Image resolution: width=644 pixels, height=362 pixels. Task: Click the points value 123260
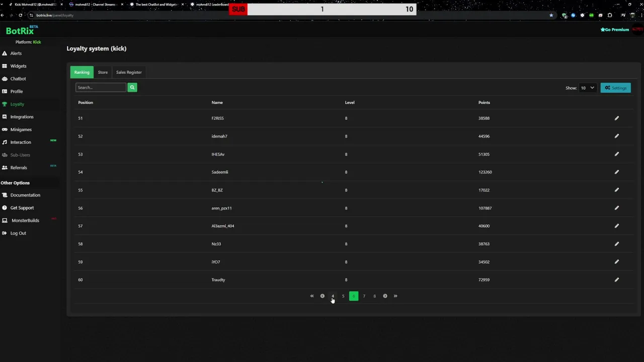tap(485, 172)
